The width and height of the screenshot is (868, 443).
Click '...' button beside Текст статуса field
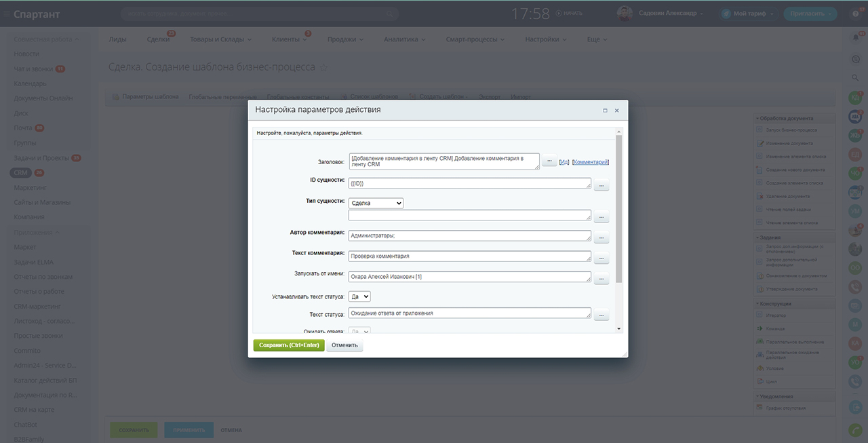click(x=601, y=315)
